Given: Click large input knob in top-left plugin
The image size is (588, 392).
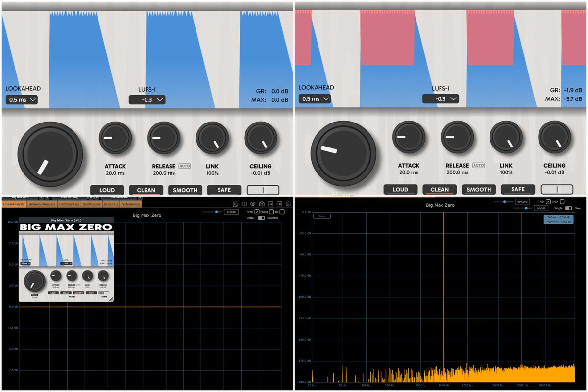Looking at the screenshot, I should [50, 154].
